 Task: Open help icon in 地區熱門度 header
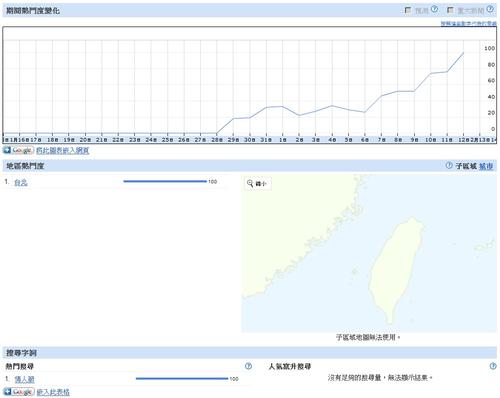coord(449,165)
